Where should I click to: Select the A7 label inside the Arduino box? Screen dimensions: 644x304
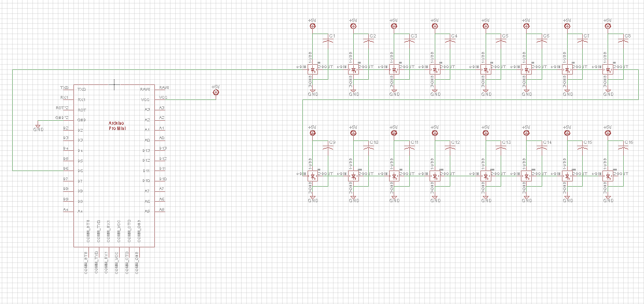[x=148, y=191]
